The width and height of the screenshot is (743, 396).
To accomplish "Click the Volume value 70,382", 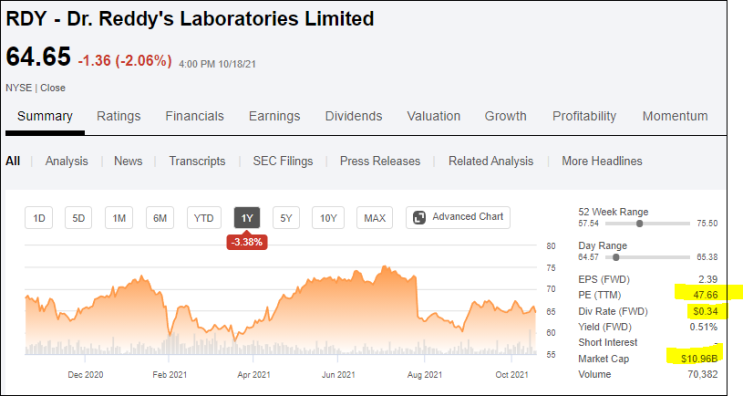I will 703,374.
